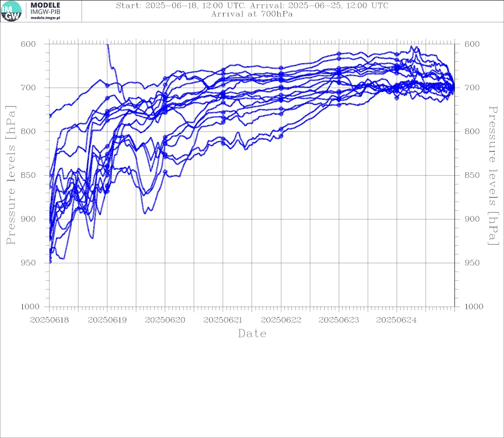Click the IMGW-PIB label
Viewport: 504px width, 438px height.
pos(45,12)
